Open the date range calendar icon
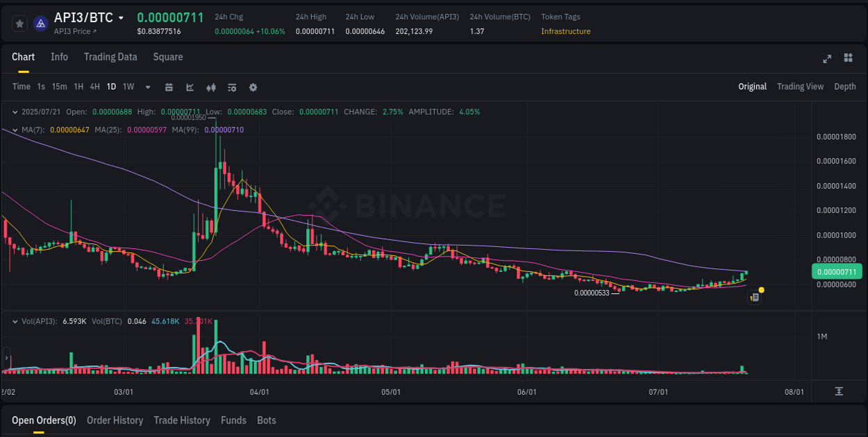Screen dimensions: 868x437 click(169, 87)
